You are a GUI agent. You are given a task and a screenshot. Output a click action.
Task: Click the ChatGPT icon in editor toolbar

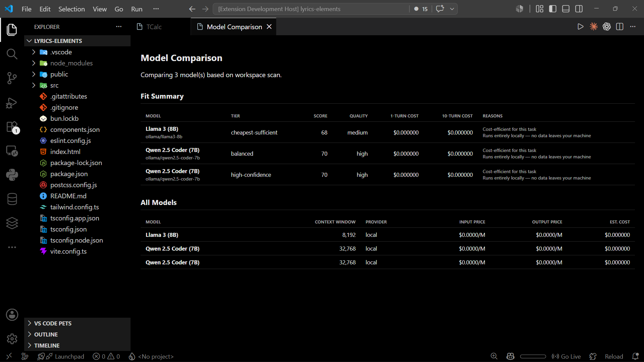606,27
